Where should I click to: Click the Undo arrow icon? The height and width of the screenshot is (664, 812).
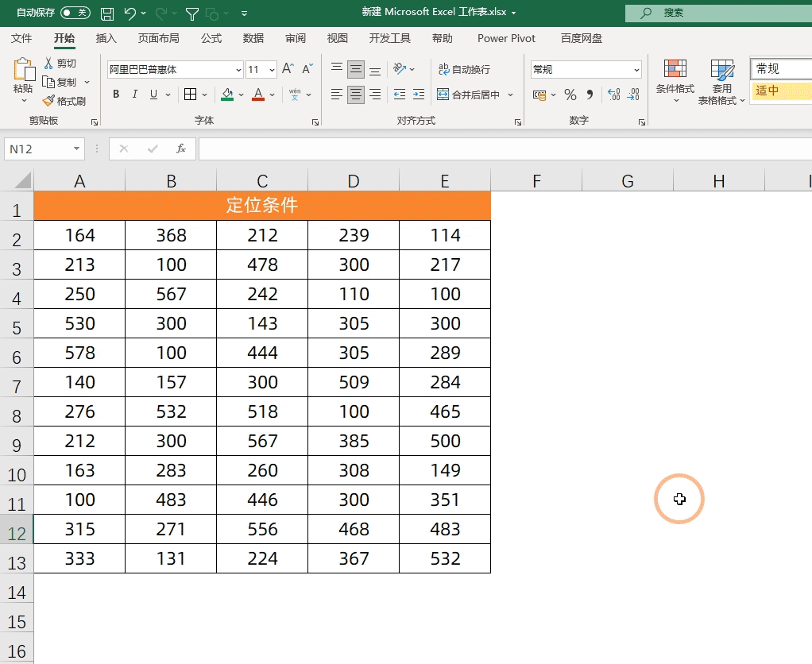tap(130, 14)
